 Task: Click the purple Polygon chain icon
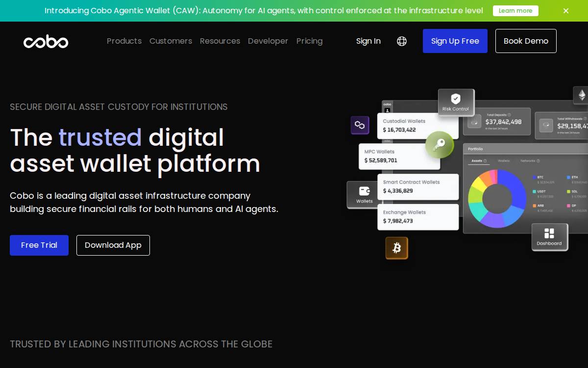point(360,125)
